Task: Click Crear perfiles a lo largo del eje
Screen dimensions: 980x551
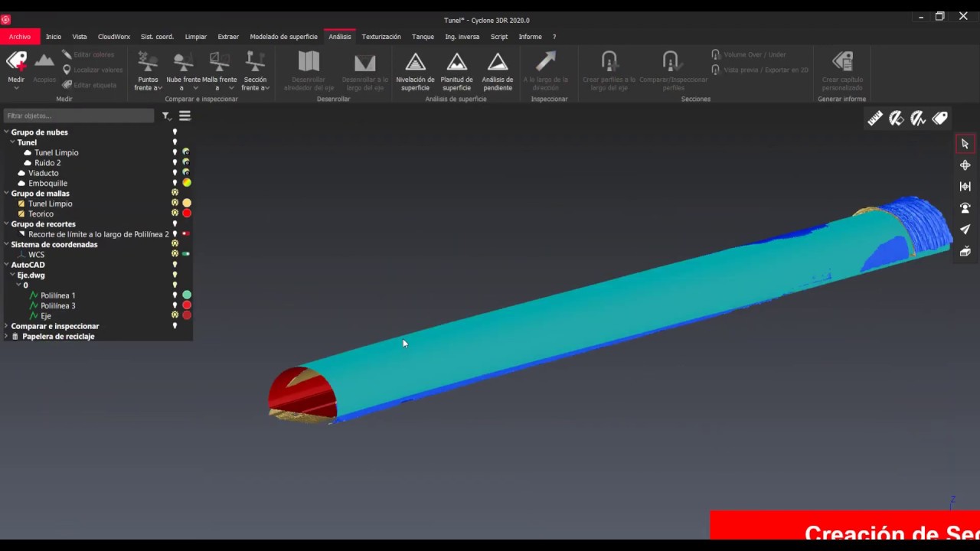Action: 609,70
